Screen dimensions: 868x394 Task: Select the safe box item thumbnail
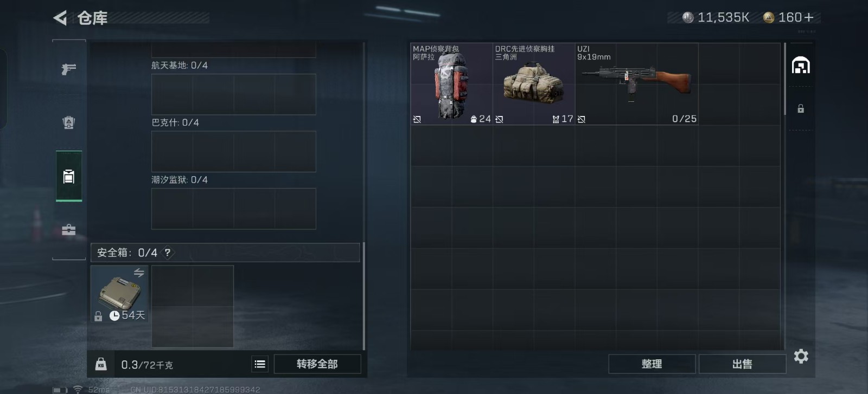coord(119,294)
